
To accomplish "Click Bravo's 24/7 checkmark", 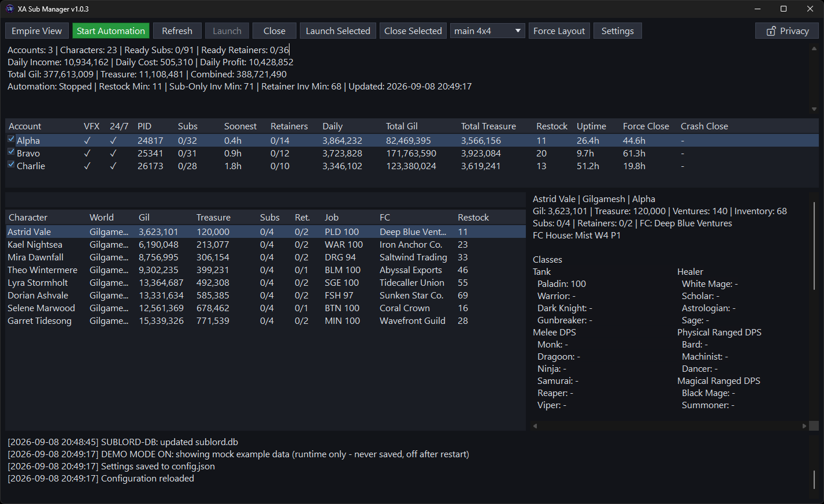I will click(x=113, y=153).
